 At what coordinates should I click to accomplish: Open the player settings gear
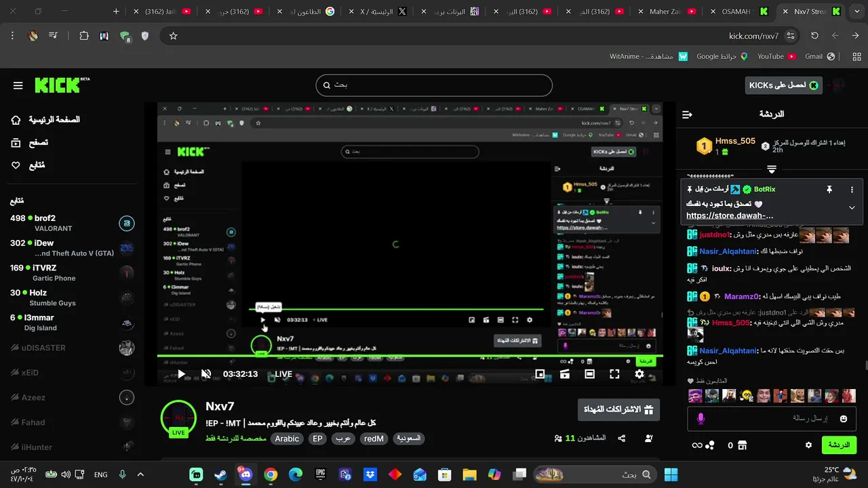click(639, 374)
